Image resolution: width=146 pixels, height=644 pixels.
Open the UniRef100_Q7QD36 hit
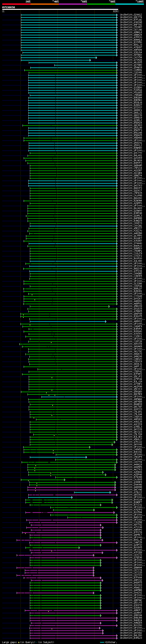131,557
